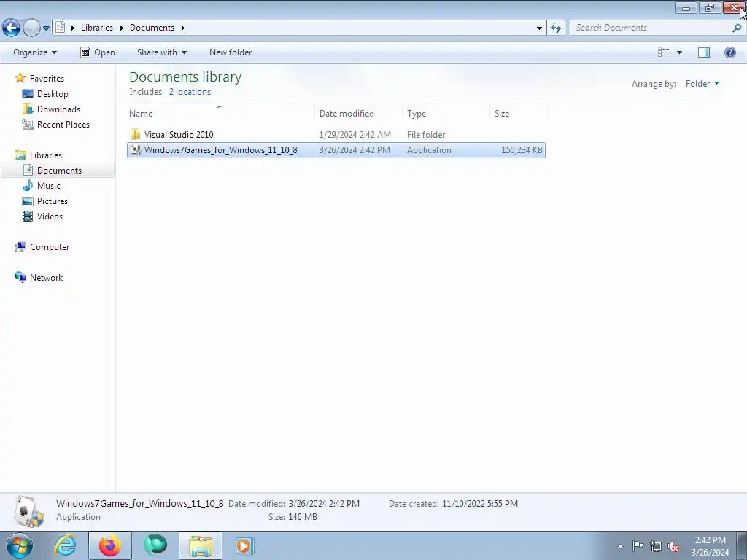The height and width of the screenshot is (560, 747).
Task: Click the 150,234 KB size cell
Action: [522, 150]
